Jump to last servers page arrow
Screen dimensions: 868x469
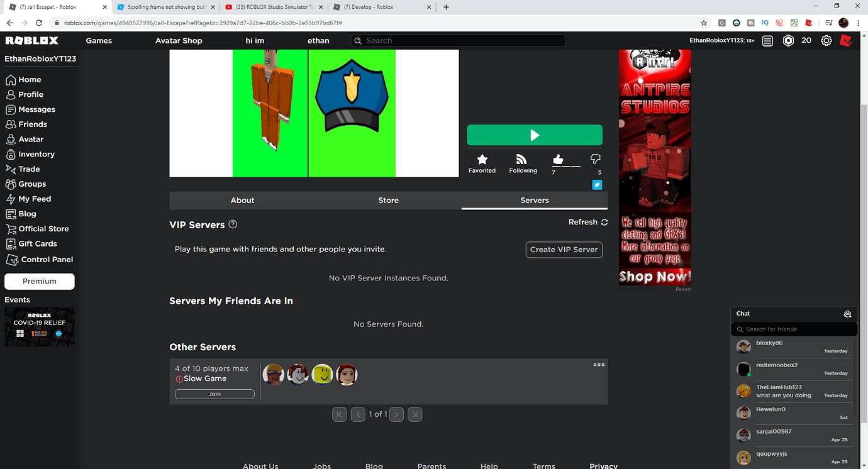tap(415, 414)
